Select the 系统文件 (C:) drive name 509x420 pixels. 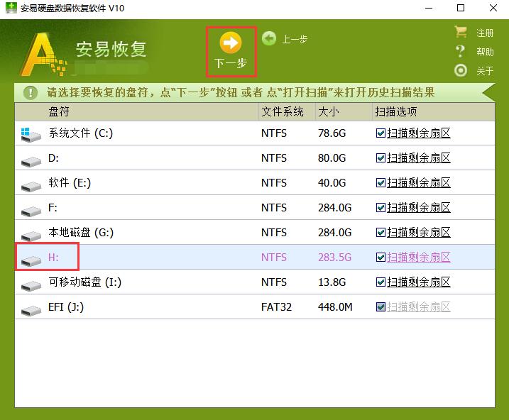point(81,133)
